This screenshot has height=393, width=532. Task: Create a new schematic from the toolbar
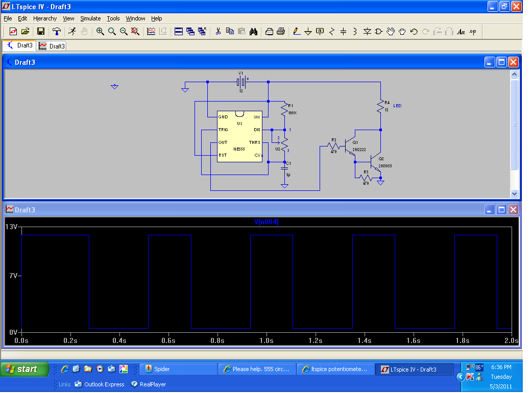[x=13, y=32]
